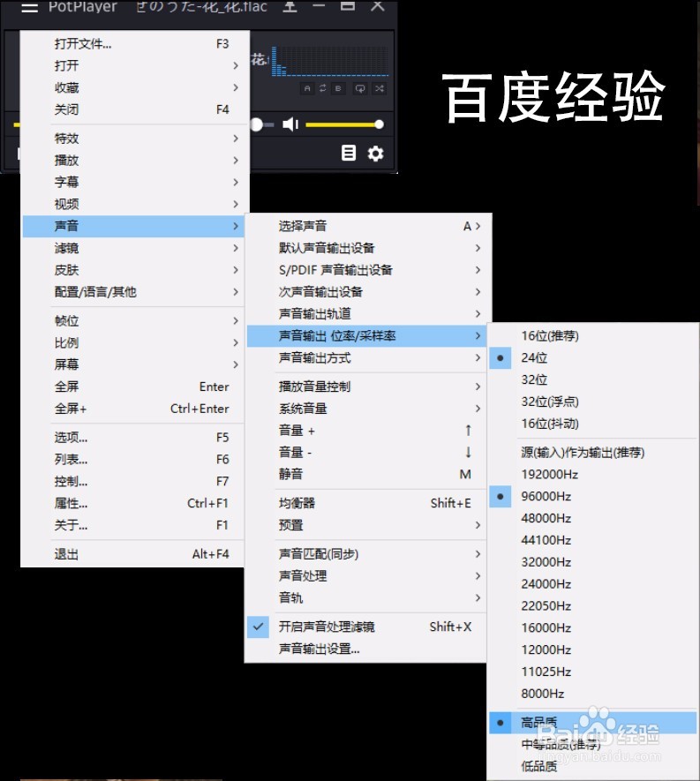Choose 8000Hz sample rate
This screenshot has width=700, height=781.
[593, 694]
